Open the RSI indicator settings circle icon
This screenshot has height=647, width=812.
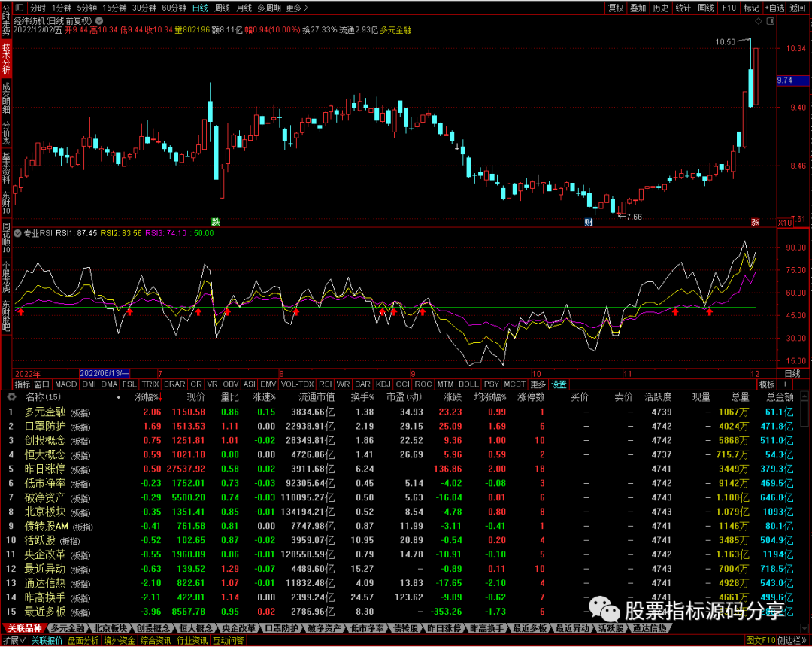click(17, 234)
